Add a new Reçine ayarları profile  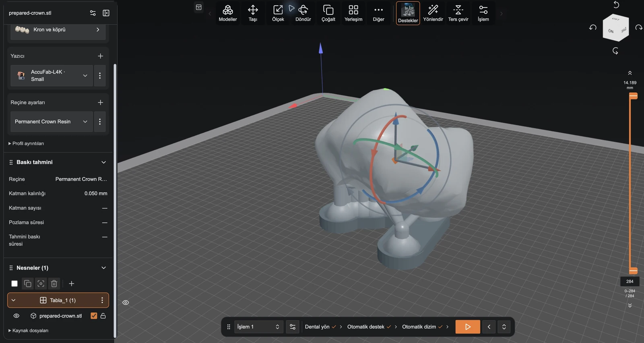click(101, 103)
